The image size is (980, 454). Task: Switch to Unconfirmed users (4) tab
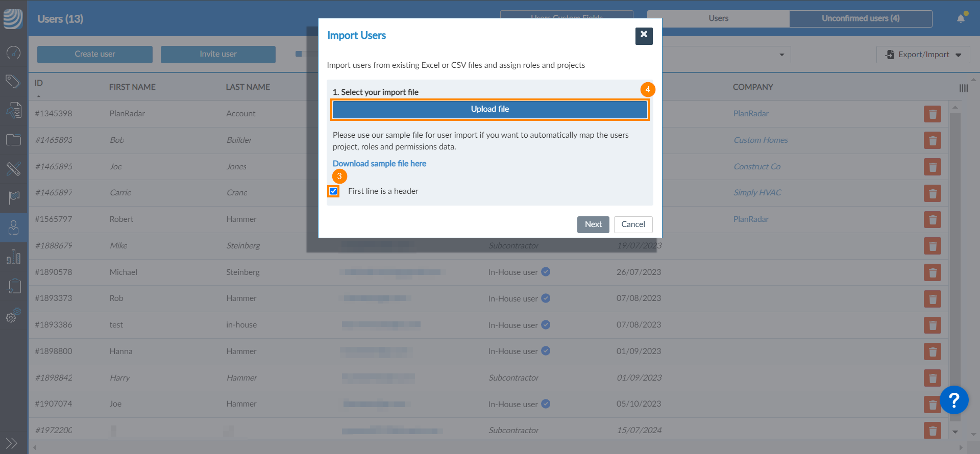[x=860, y=18]
